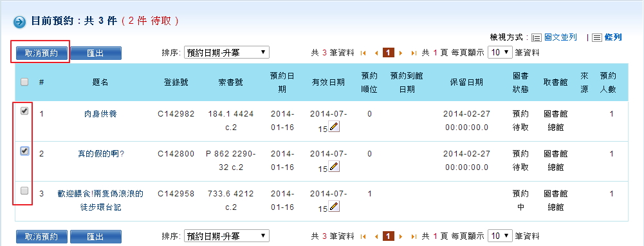This screenshot has width=644, height=246.
Task: Go to first page using bottom pager icon
Action: tap(363, 236)
